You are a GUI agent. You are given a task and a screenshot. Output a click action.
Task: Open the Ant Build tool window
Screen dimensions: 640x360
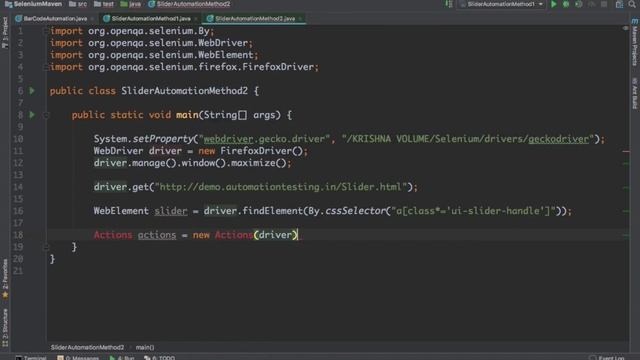coord(635,93)
